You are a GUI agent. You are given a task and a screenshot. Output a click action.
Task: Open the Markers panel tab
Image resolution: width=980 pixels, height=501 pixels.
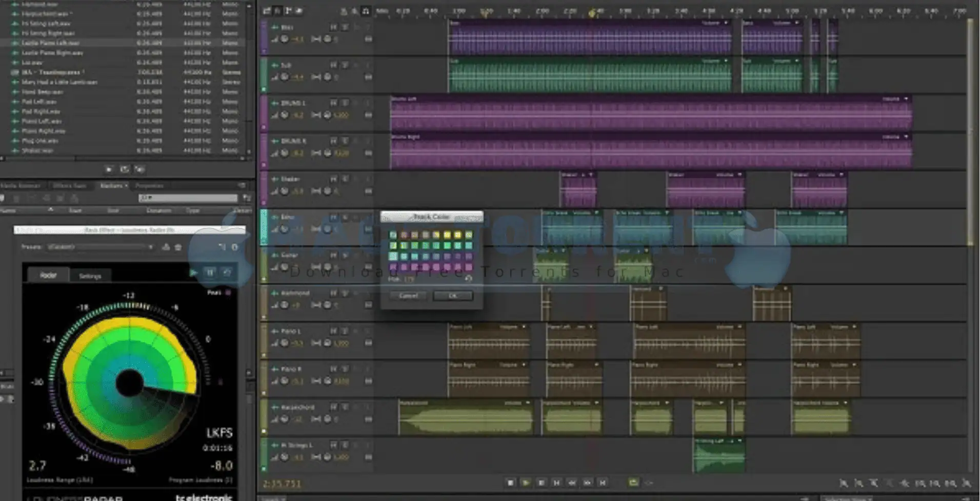click(111, 186)
